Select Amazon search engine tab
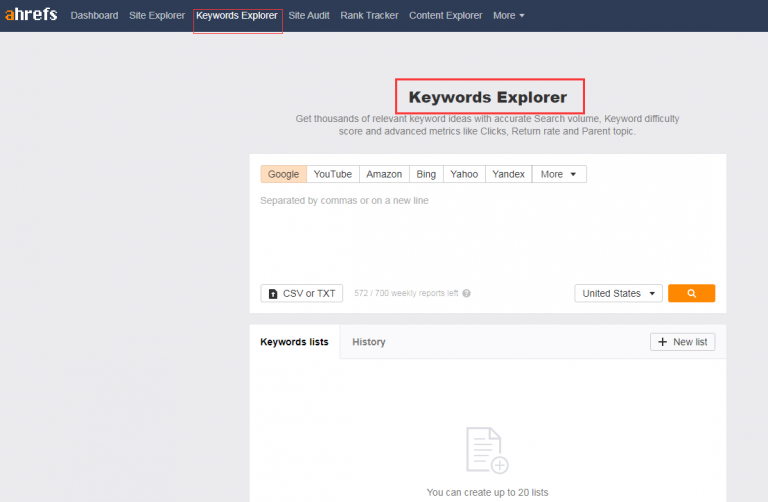This screenshot has width=768, height=502. [384, 174]
